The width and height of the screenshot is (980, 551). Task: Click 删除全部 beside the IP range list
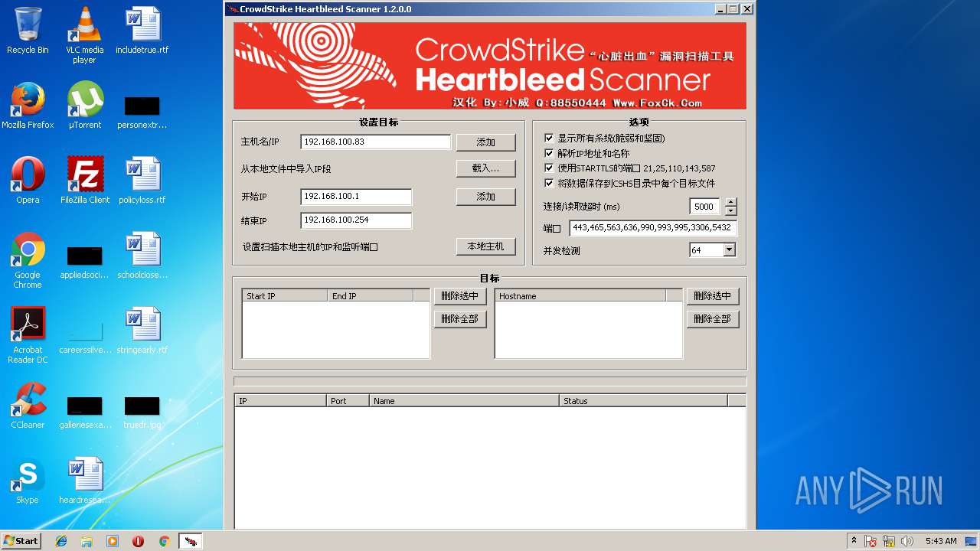459,319
